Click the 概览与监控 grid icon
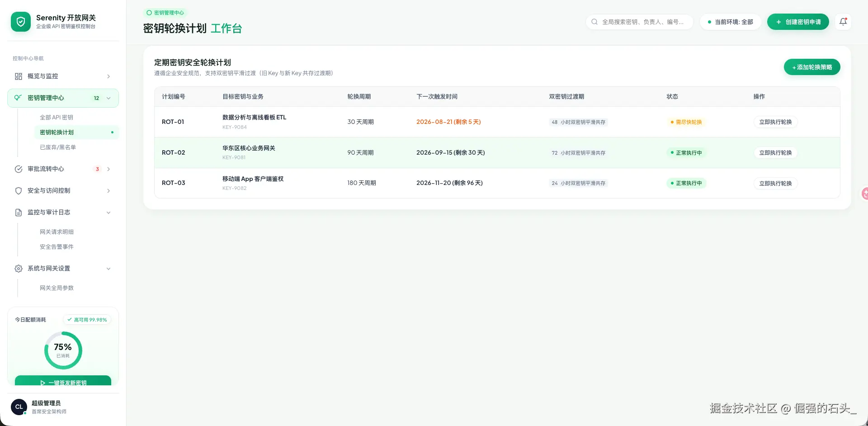This screenshot has width=868, height=426. click(x=19, y=76)
